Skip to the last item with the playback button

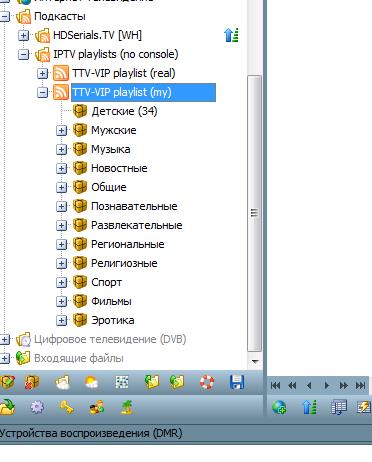(360, 386)
